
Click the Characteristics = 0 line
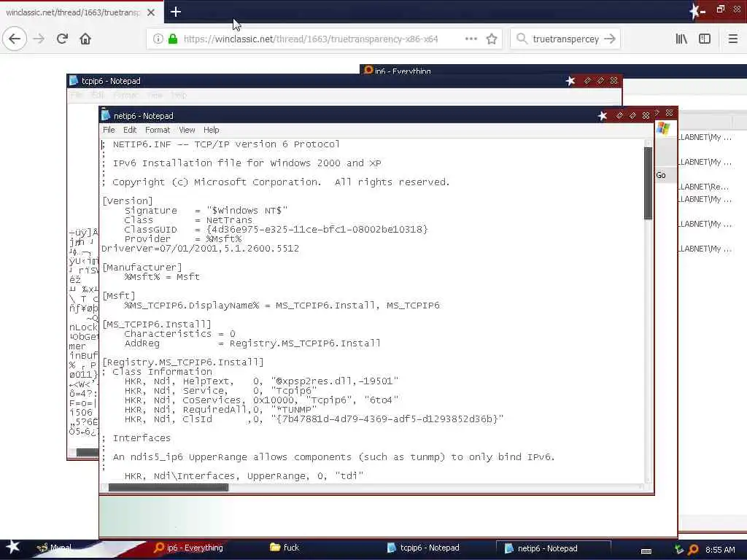[179, 334]
